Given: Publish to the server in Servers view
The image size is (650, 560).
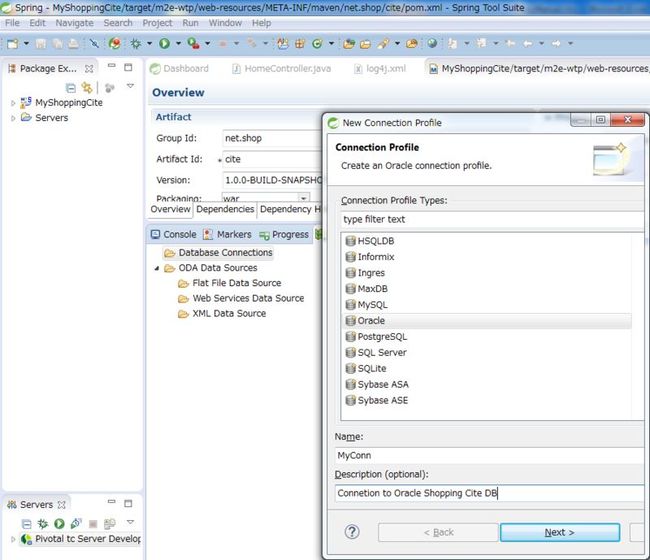Looking at the screenshot, I should tap(109, 524).
